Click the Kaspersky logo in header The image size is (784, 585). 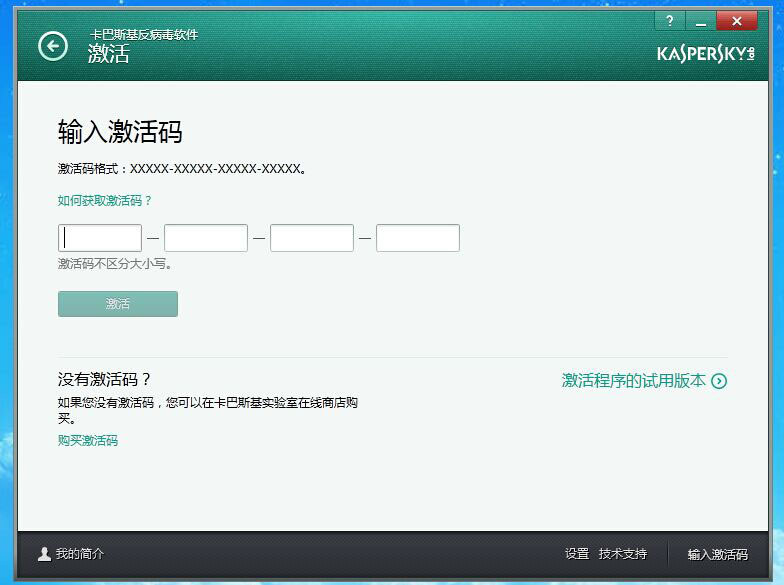tap(705, 53)
